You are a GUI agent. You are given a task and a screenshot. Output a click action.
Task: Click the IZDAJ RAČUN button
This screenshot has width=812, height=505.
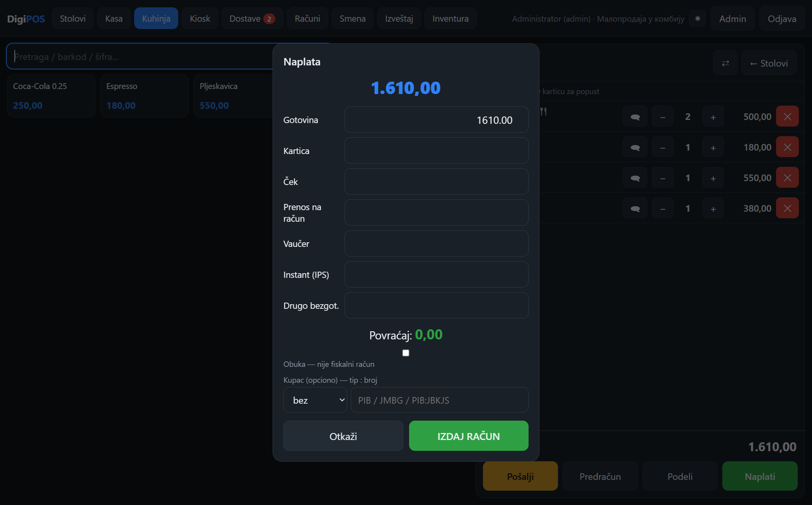point(469,436)
